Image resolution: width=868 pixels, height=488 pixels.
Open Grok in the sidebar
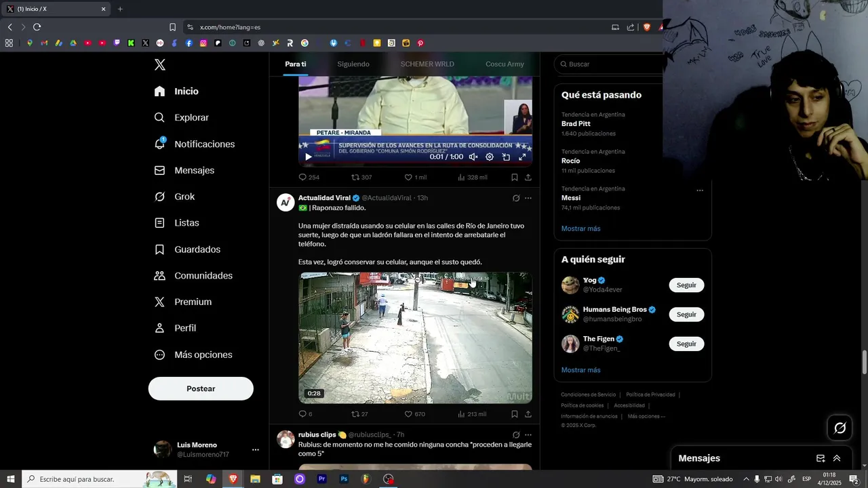click(x=175, y=197)
